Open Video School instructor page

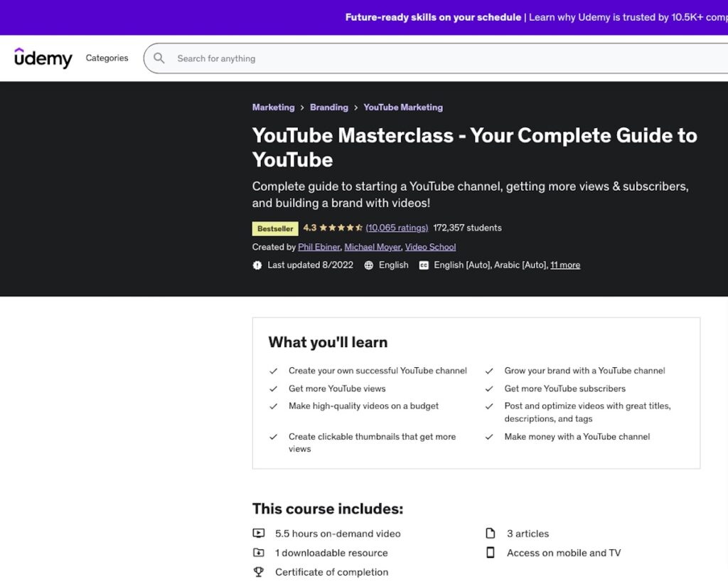(x=430, y=247)
